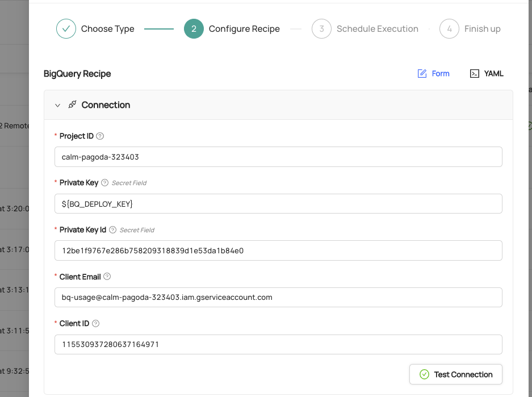
Task: Select the Schedule Execution step
Action: pos(377,28)
